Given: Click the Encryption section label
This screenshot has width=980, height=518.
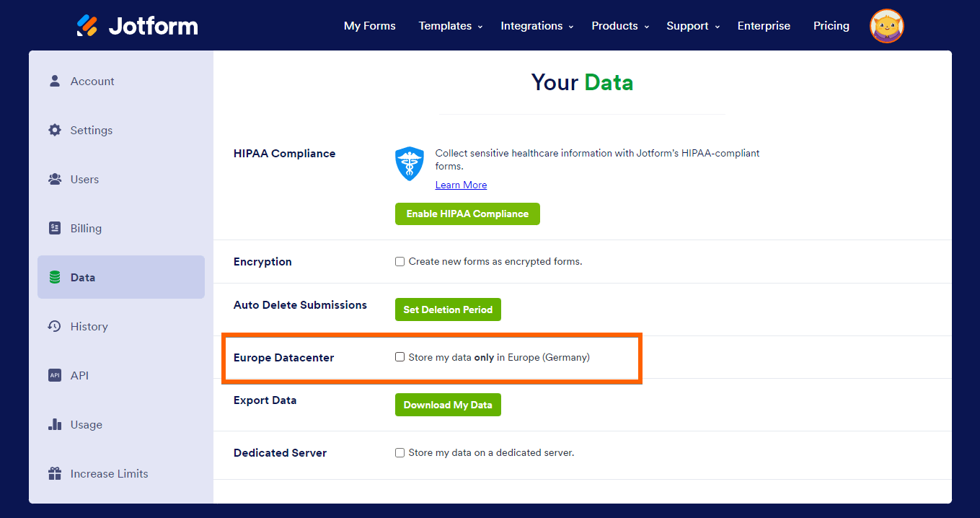Looking at the screenshot, I should click(x=262, y=262).
